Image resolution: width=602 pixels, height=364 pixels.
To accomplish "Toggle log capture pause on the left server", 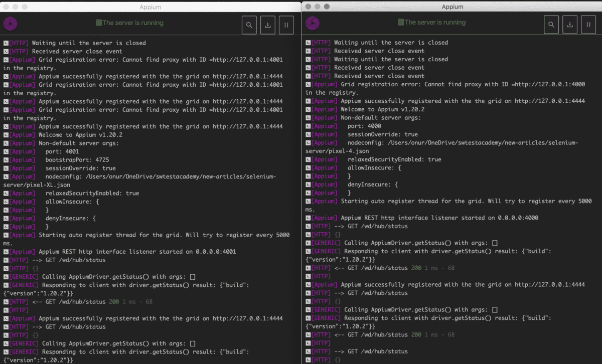I will (286, 24).
